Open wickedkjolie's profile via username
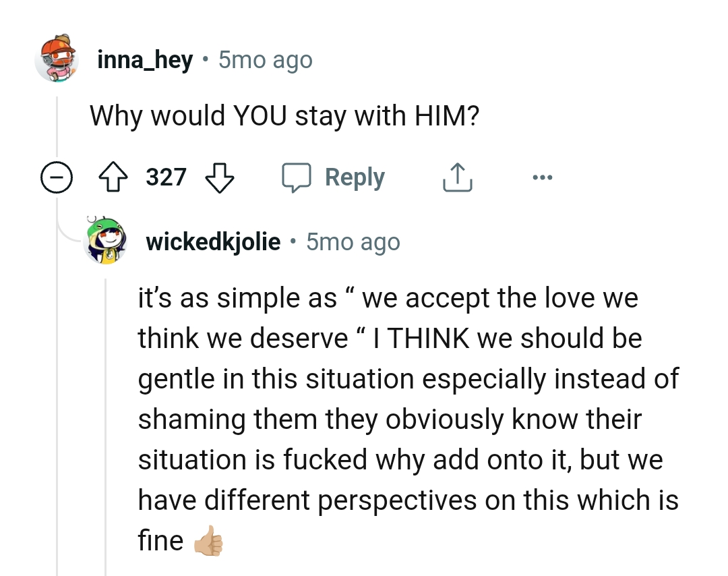This screenshot has height=576, width=728. coord(212,241)
